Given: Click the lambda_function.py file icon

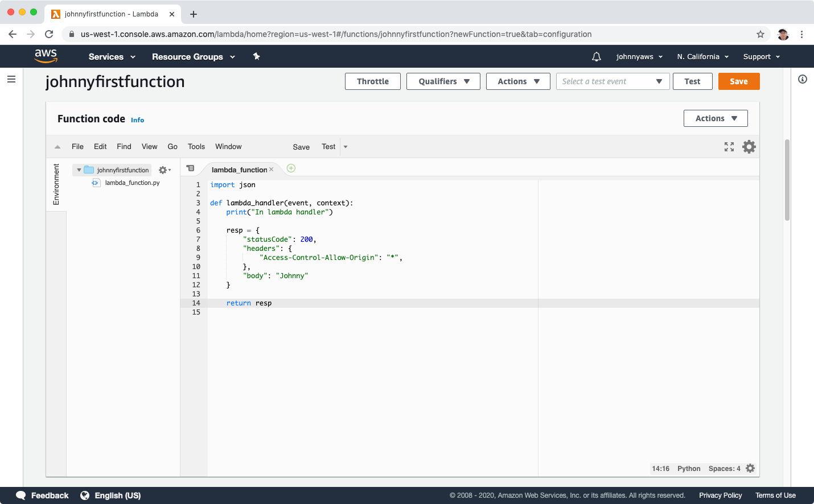Looking at the screenshot, I should [96, 183].
